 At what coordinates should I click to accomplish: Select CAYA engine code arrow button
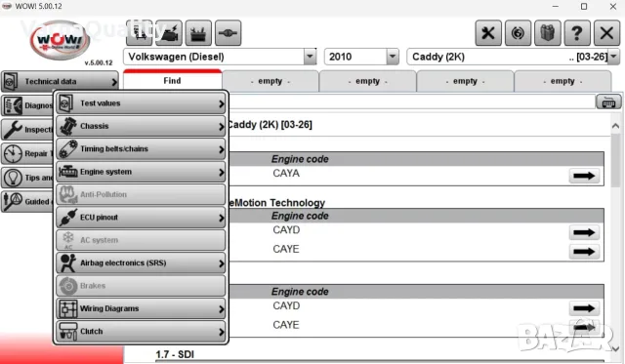tap(584, 176)
